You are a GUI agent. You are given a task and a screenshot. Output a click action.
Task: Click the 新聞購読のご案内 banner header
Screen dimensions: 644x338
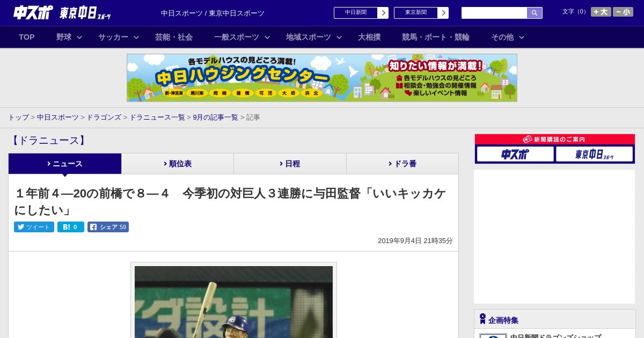555,139
